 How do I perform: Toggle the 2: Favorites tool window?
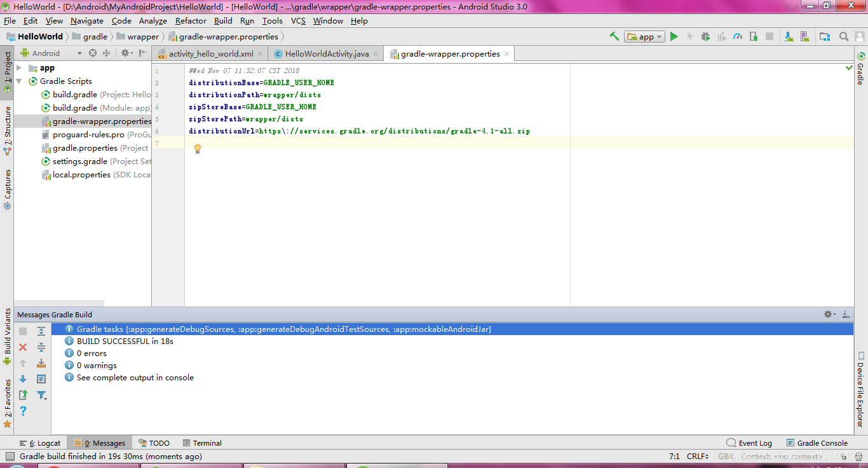pyautogui.click(x=7, y=403)
